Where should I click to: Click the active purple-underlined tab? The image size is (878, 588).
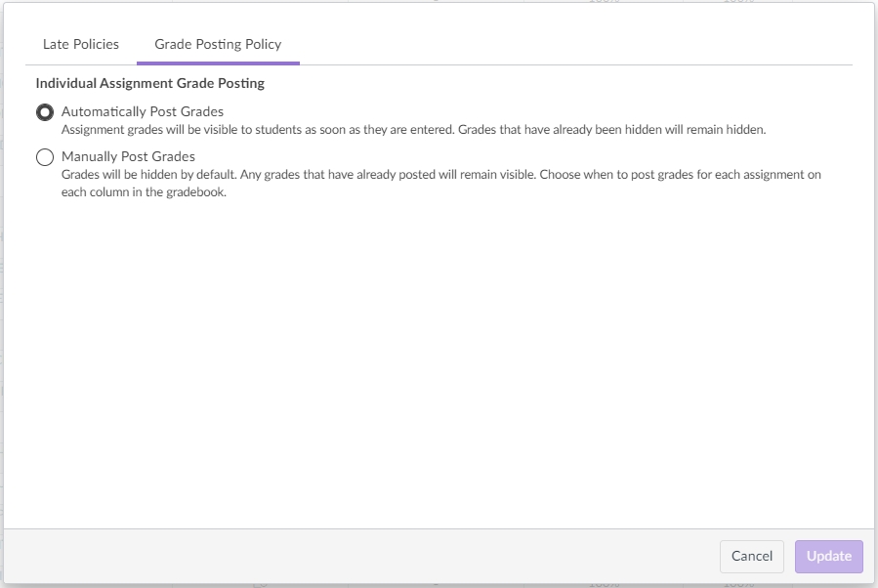[x=218, y=44]
